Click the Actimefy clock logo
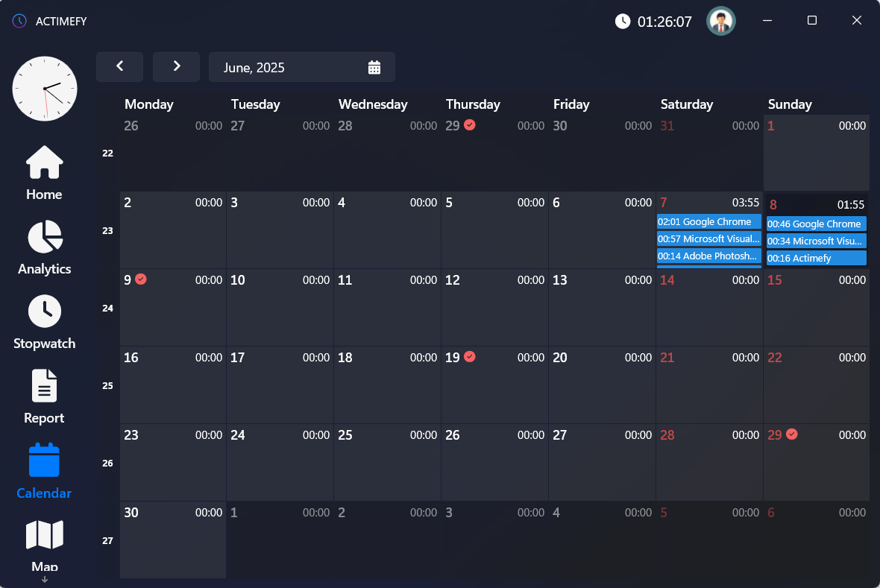This screenshot has height=588, width=880. 44,88
